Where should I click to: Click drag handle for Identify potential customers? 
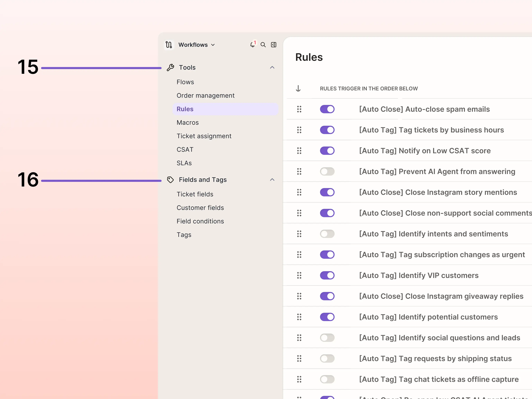[x=299, y=317]
